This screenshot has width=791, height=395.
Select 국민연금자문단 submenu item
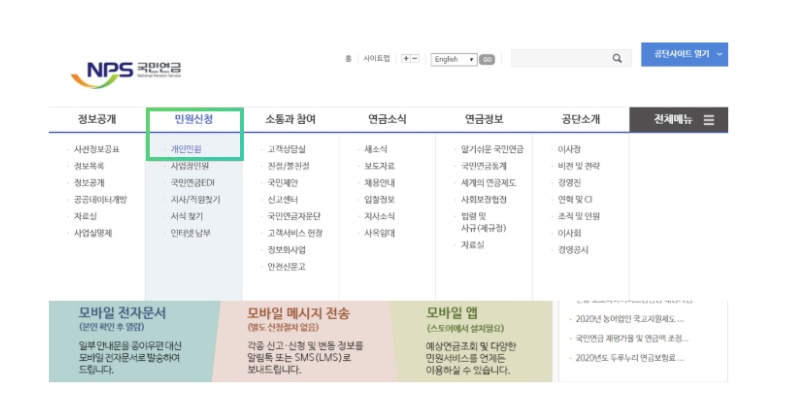(x=294, y=216)
